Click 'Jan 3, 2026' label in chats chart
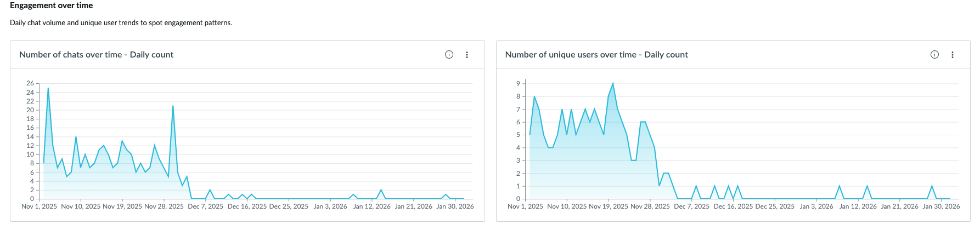 330,206
